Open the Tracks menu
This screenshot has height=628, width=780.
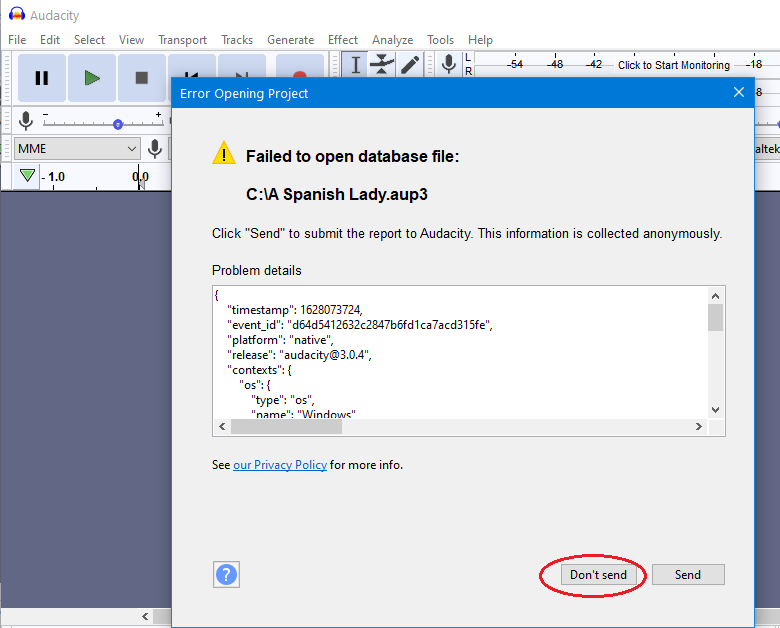237,40
